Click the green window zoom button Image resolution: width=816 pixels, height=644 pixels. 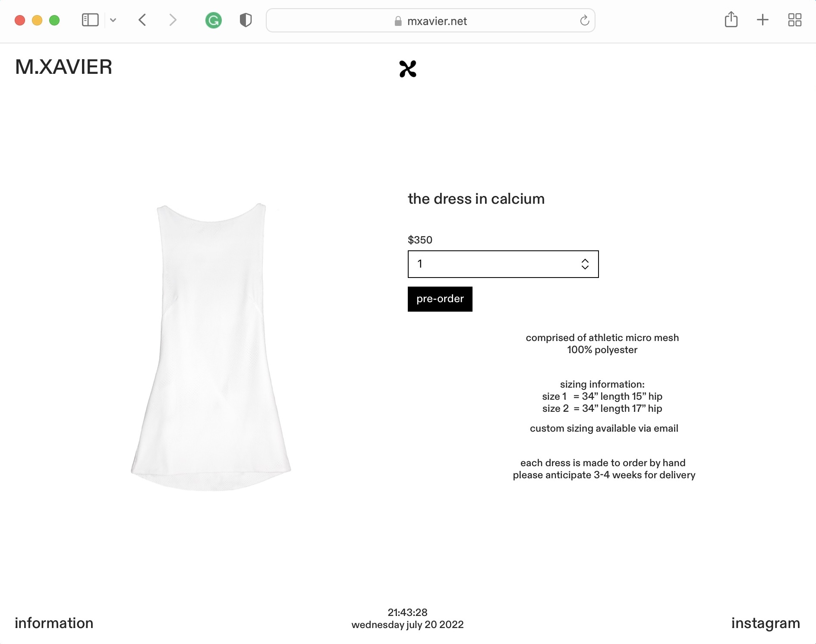click(54, 20)
